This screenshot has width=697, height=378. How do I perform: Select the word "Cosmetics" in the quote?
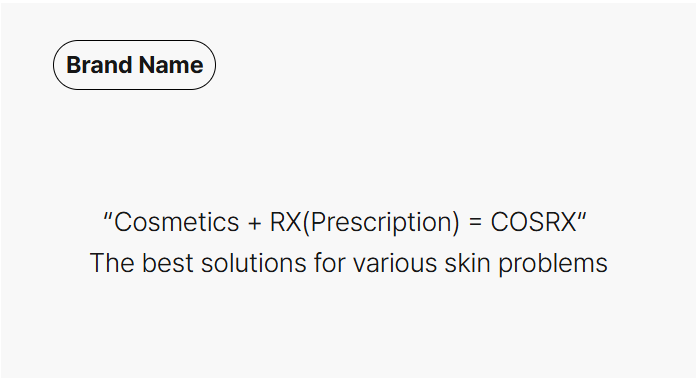point(176,221)
